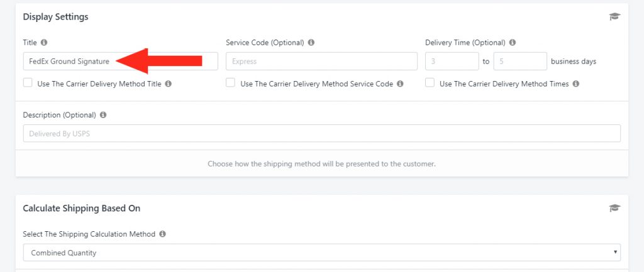644x272 pixels.
Task: Enable Use The Carrier Delivery Method Title
Action: click(x=28, y=83)
